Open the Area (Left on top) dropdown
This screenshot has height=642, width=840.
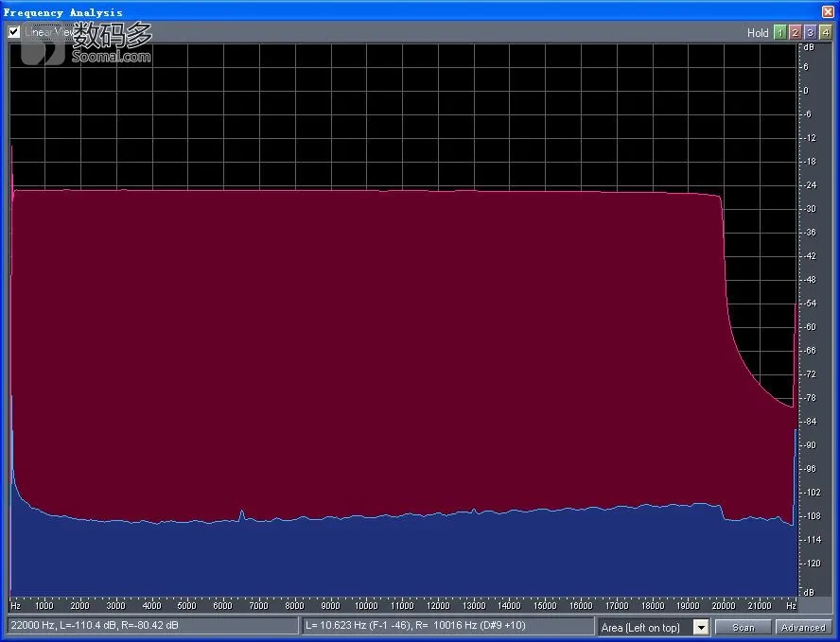coord(701,627)
